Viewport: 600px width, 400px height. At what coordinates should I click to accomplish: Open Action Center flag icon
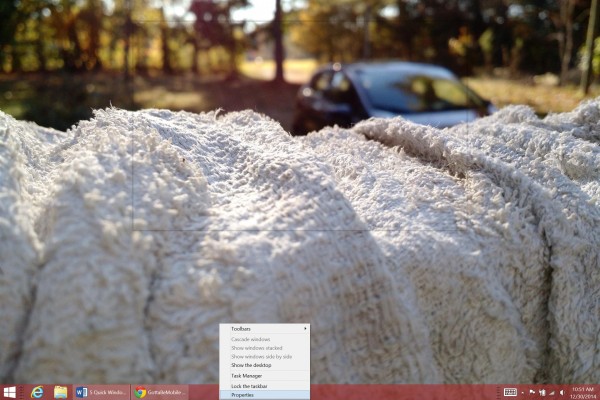tap(532, 392)
